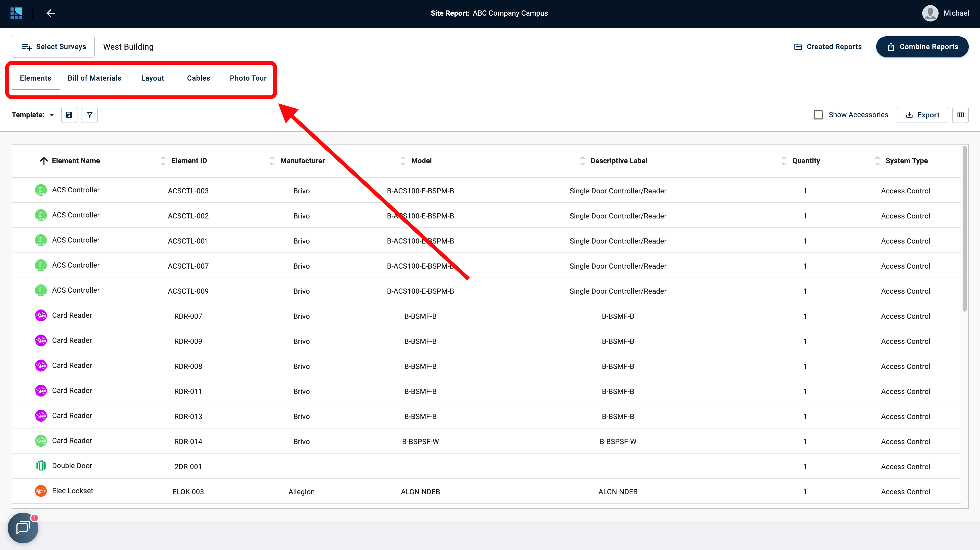Toggle Element Name sort arrow
Screen dimensions: 980x550
coord(44,161)
